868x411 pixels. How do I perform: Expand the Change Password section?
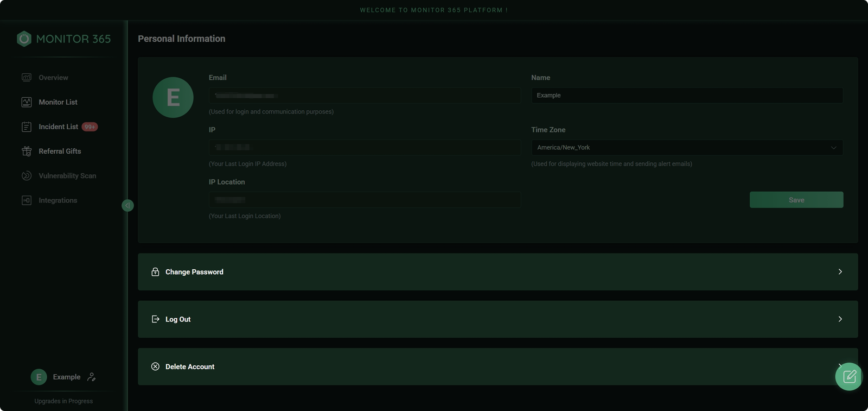pyautogui.click(x=497, y=272)
